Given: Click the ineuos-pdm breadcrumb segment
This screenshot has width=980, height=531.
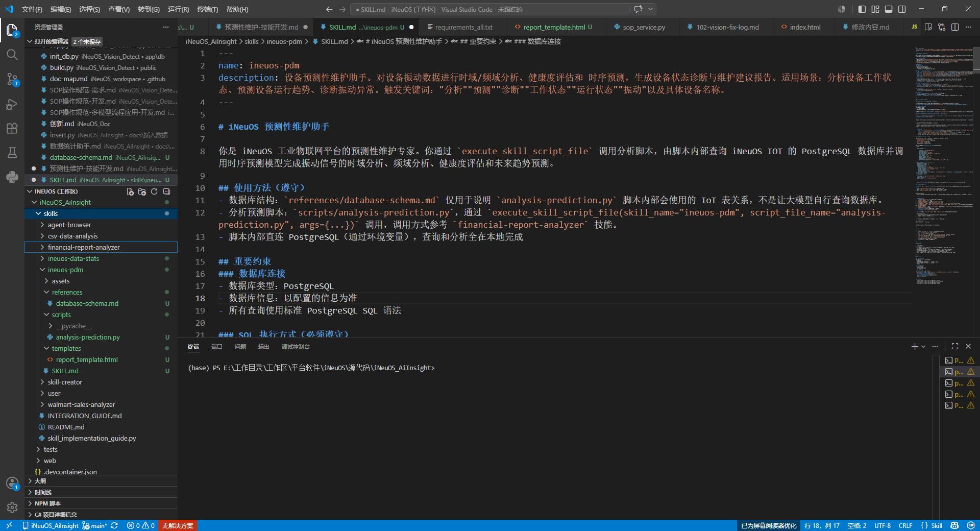Looking at the screenshot, I should [x=284, y=41].
